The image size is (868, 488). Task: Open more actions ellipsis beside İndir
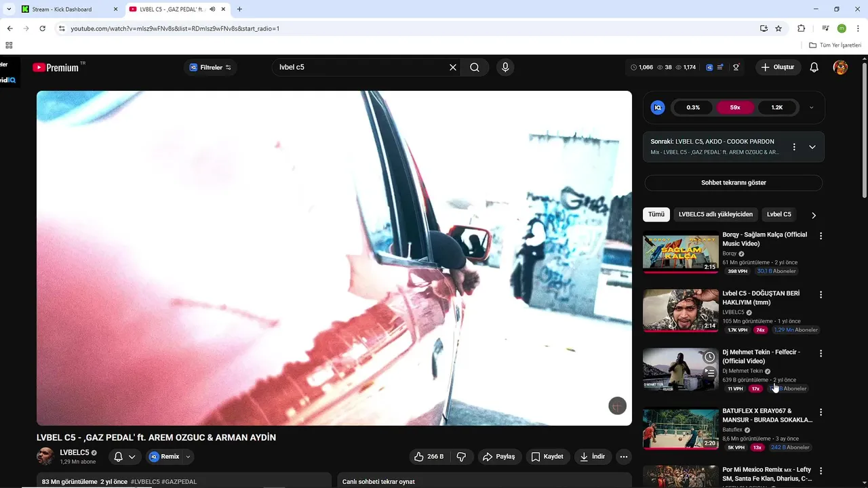point(624,457)
